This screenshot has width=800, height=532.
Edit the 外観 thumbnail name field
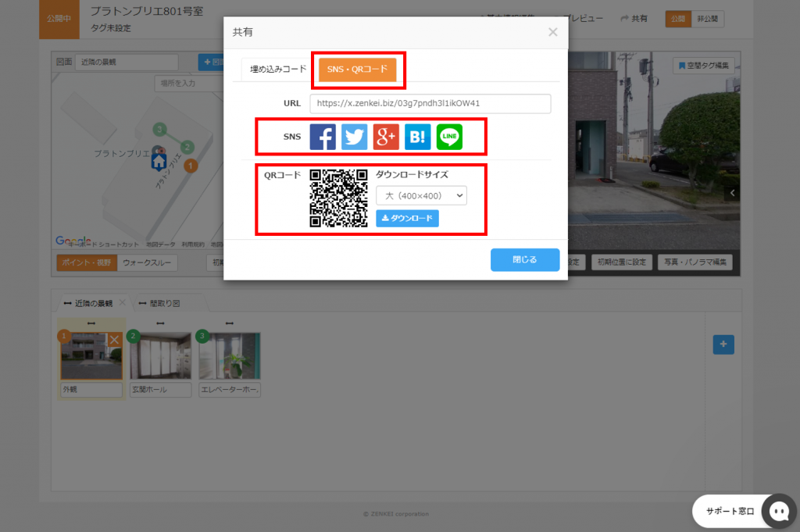(x=91, y=390)
